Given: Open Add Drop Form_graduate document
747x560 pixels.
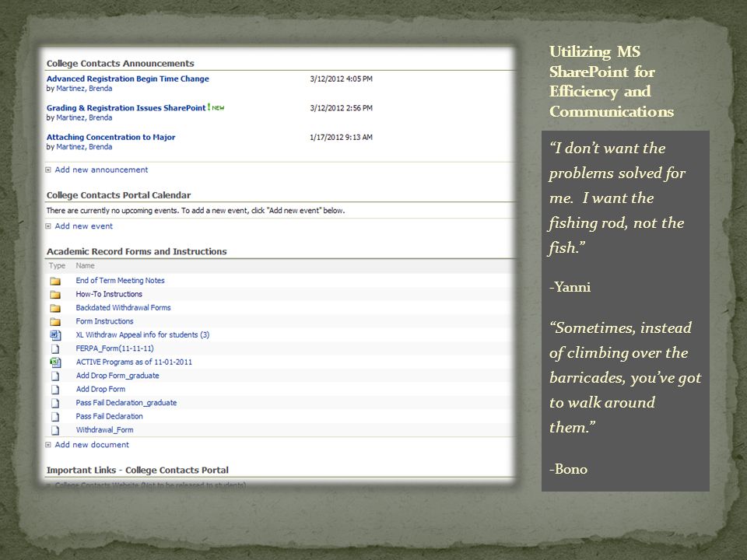Looking at the screenshot, I should click(x=117, y=376).
